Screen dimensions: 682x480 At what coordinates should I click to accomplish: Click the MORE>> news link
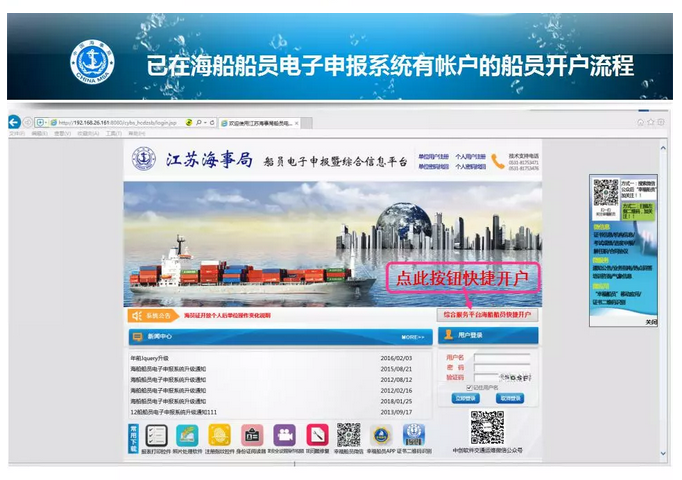[412, 337]
